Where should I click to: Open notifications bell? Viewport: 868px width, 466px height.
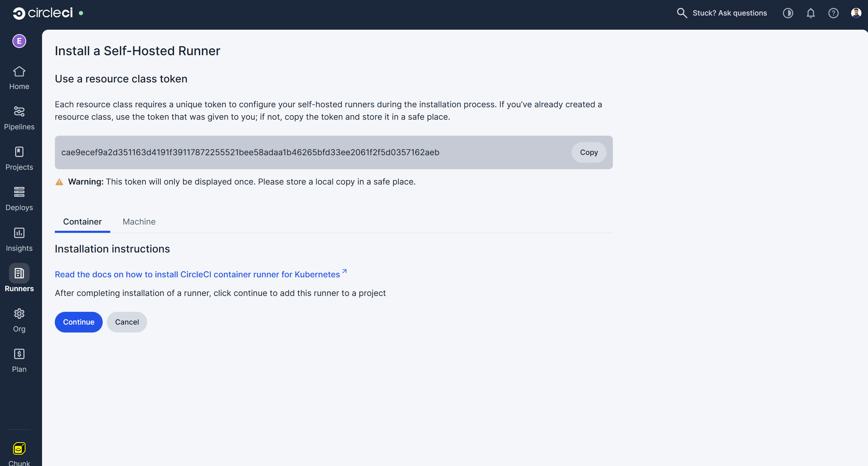click(811, 13)
